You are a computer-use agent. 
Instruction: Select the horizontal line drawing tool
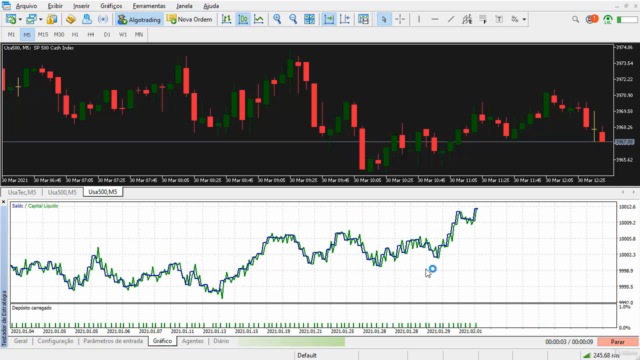click(435, 19)
